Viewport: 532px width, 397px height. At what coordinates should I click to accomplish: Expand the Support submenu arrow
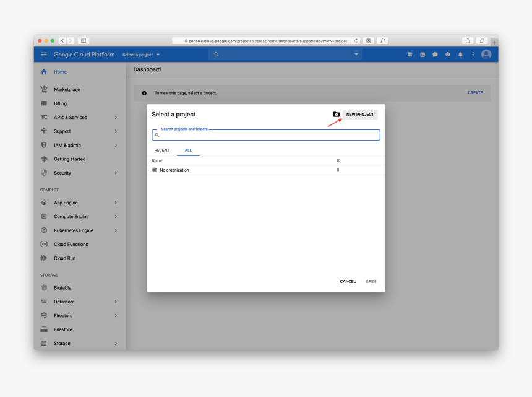click(x=116, y=131)
